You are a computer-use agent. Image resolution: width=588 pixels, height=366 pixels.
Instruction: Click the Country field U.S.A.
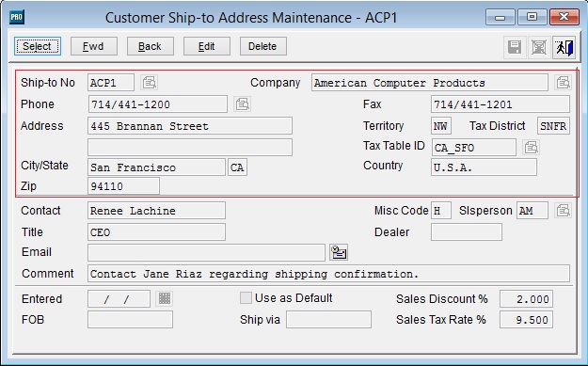[x=484, y=167]
